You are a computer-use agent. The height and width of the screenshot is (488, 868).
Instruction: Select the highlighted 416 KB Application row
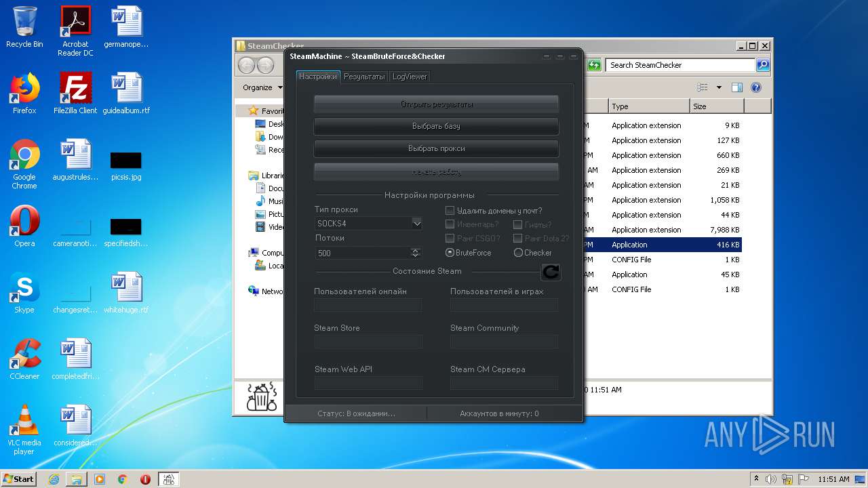point(662,245)
